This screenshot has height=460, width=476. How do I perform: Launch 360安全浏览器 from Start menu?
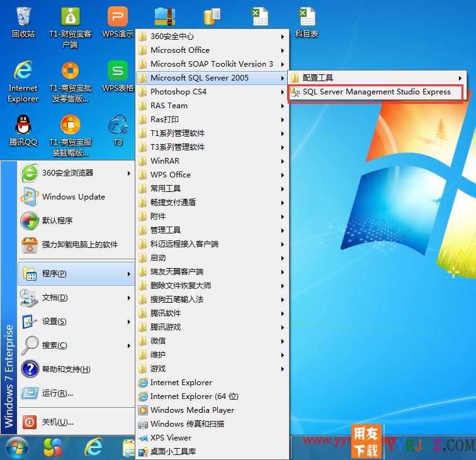click(77, 173)
